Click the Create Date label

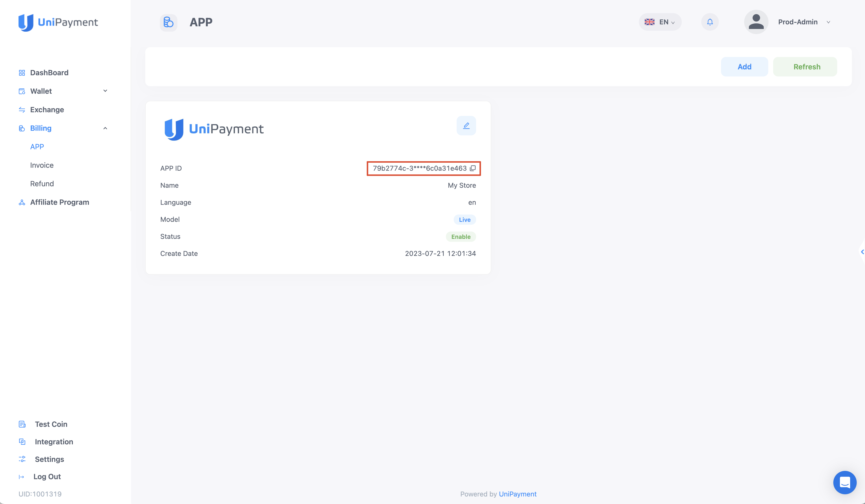coord(179,253)
